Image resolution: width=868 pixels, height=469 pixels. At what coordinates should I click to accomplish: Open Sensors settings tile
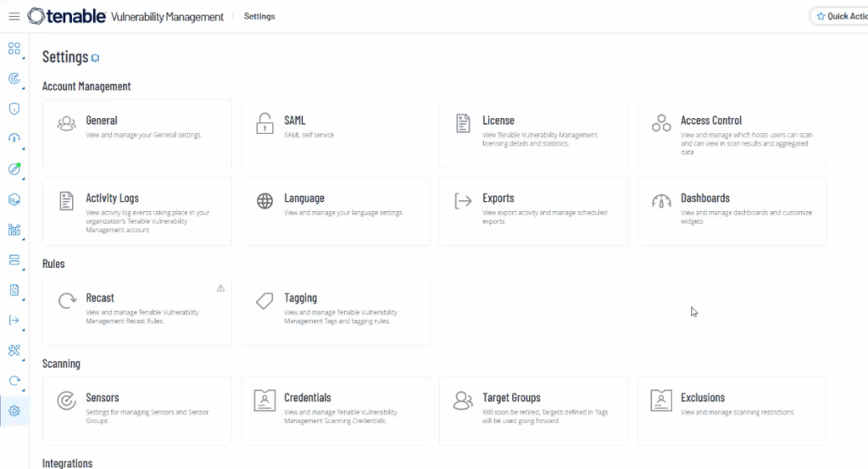coord(136,410)
